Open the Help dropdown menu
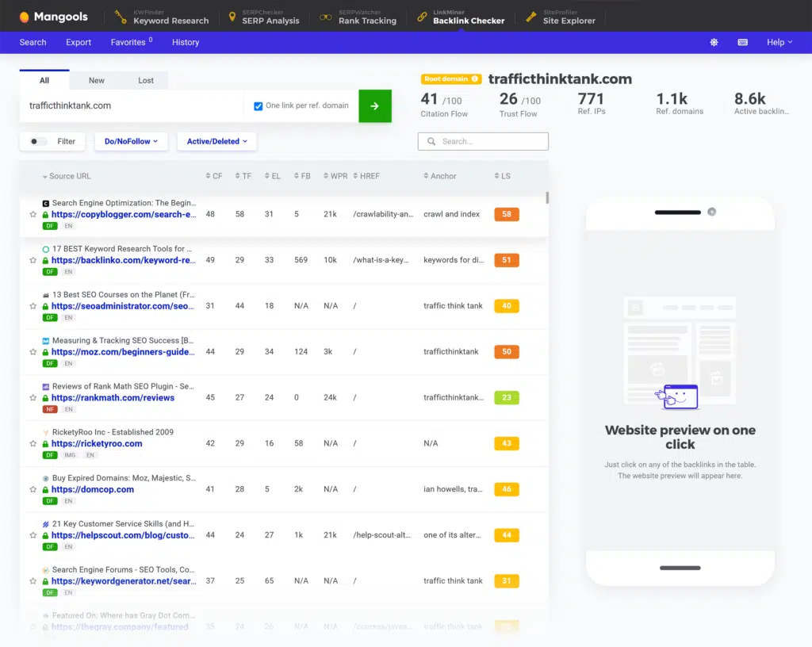Viewport: 812px width, 647px height. [x=779, y=43]
